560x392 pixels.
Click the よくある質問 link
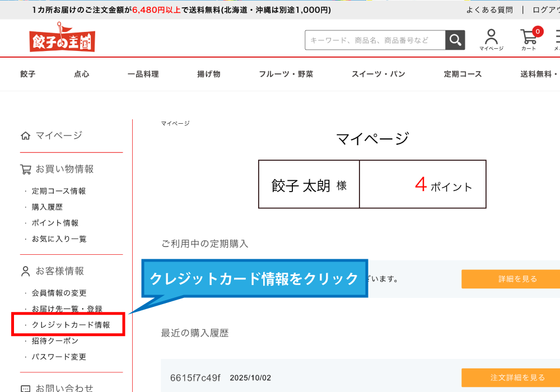[x=489, y=10]
